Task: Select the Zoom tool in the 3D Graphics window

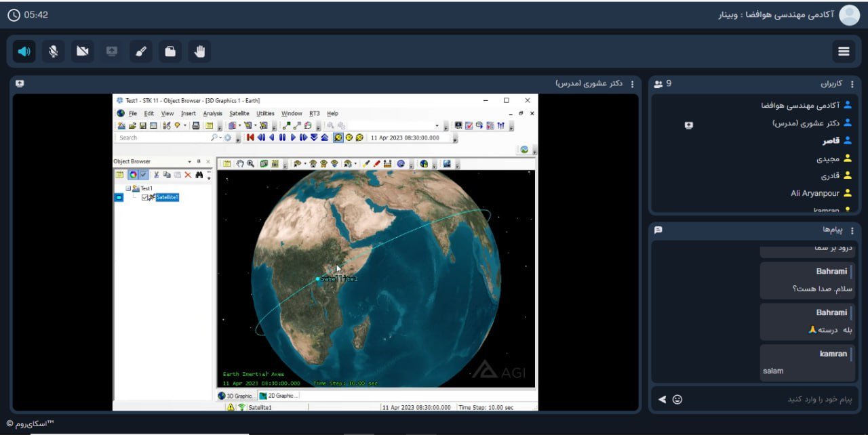Action: coord(249,163)
